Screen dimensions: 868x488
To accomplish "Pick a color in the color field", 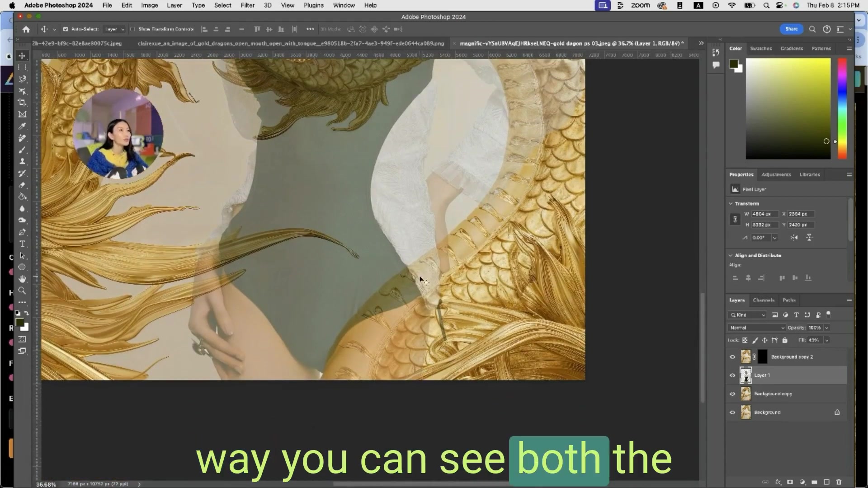I will 788,108.
